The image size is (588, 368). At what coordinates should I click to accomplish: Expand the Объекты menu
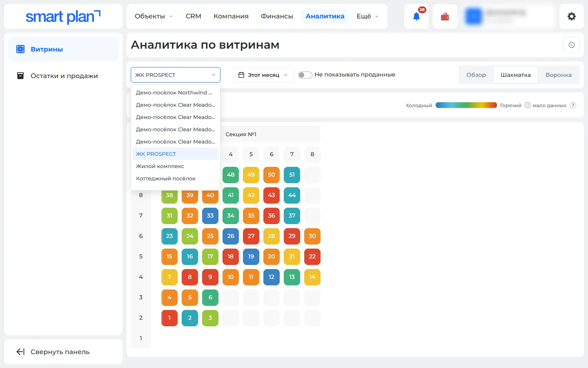click(x=154, y=16)
